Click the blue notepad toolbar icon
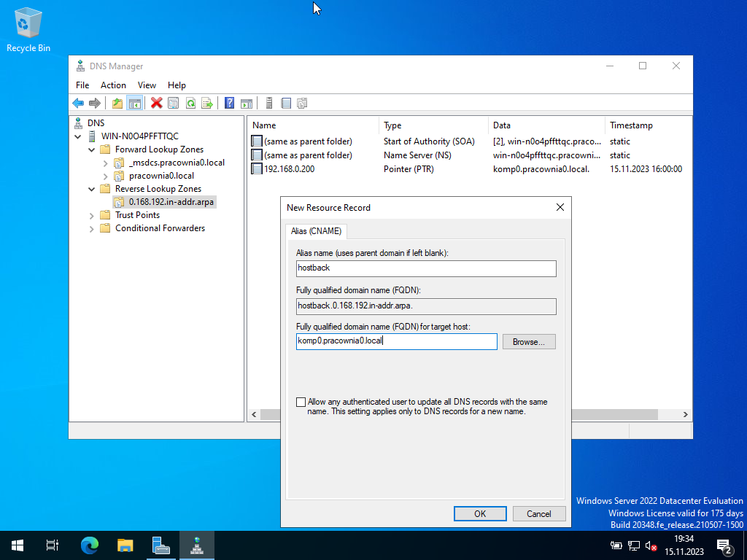747x560 pixels. 286,103
